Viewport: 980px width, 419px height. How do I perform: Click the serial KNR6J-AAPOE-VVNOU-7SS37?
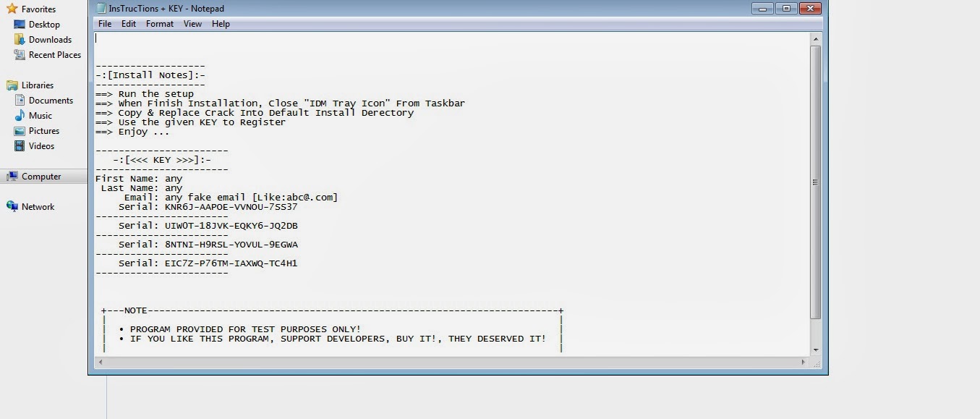tap(231, 207)
